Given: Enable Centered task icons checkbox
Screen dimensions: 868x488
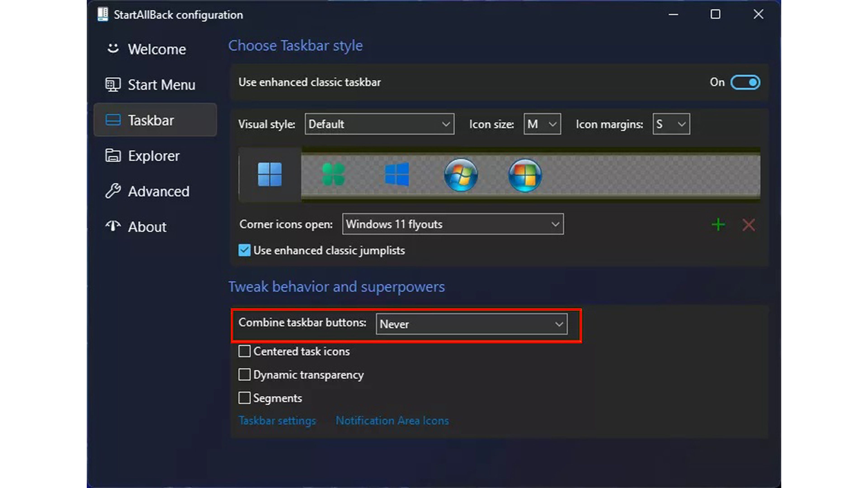Looking at the screenshot, I should pos(244,351).
